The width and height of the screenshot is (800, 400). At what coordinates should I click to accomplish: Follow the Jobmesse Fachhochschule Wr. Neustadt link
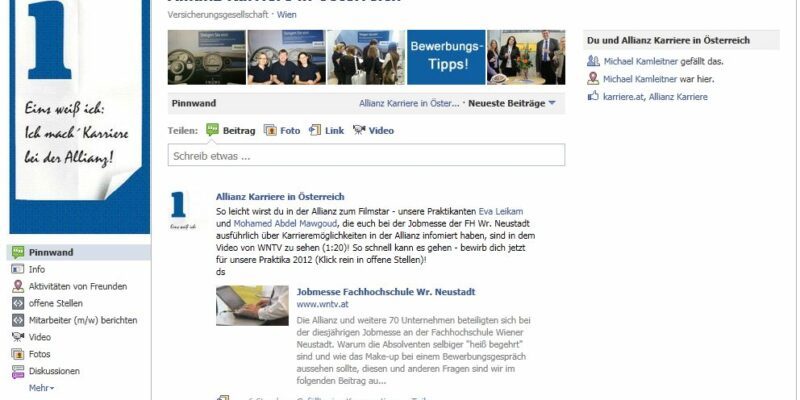coord(386,292)
